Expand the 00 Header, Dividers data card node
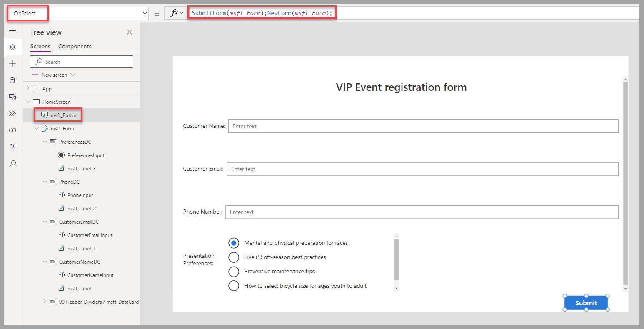 pos(45,301)
